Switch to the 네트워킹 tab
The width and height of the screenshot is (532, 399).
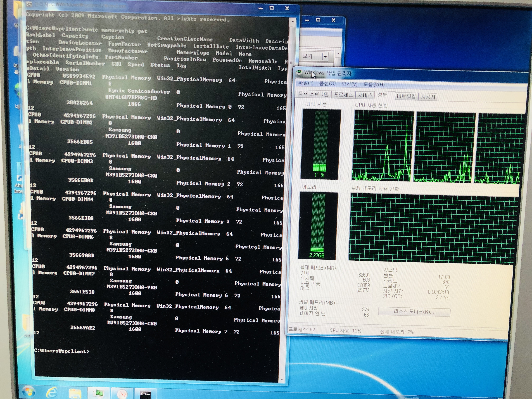click(406, 96)
